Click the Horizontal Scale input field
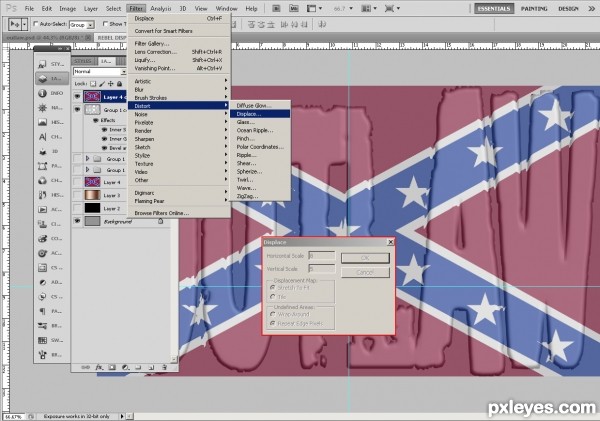The height and width of the screenshot is (421, 600). (x=322, y=255)
